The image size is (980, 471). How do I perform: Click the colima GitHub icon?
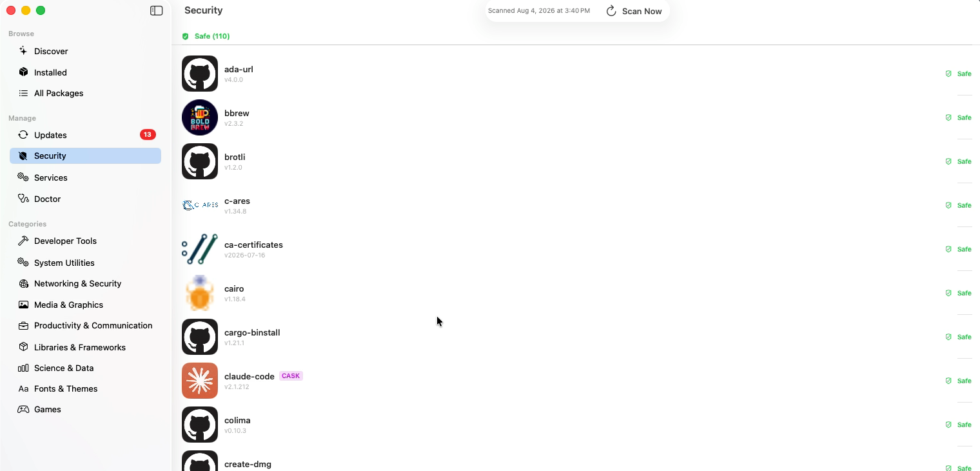(200, 425)
